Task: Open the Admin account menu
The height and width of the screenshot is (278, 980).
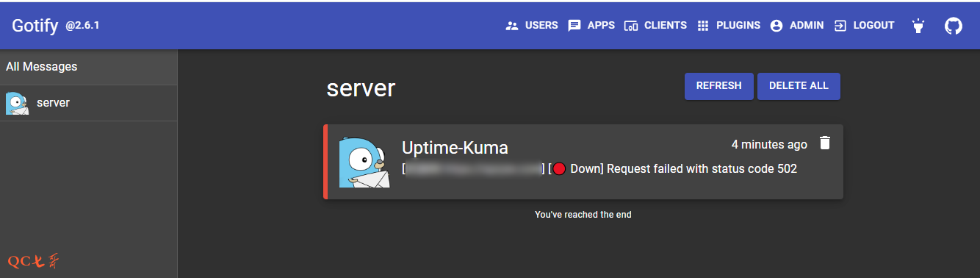Action: click(x=797, y=26)
